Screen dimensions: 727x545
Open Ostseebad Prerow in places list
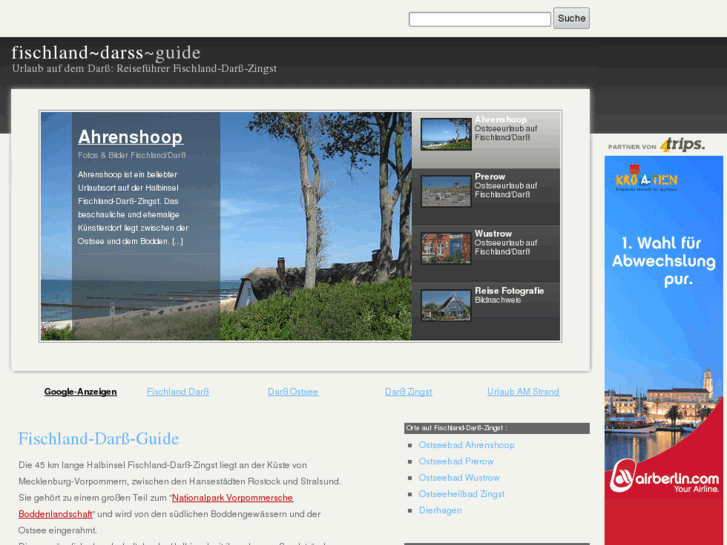[x=456, y=461]
